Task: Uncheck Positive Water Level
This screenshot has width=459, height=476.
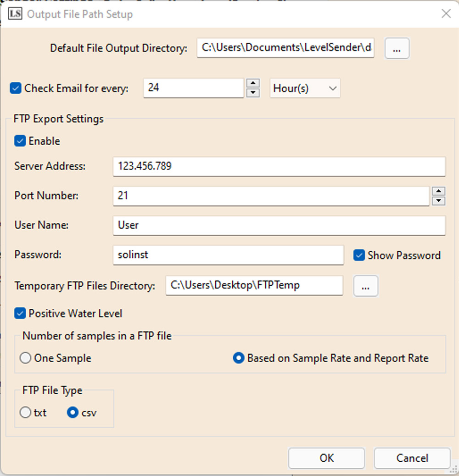Action: click(x=19, y=313)
